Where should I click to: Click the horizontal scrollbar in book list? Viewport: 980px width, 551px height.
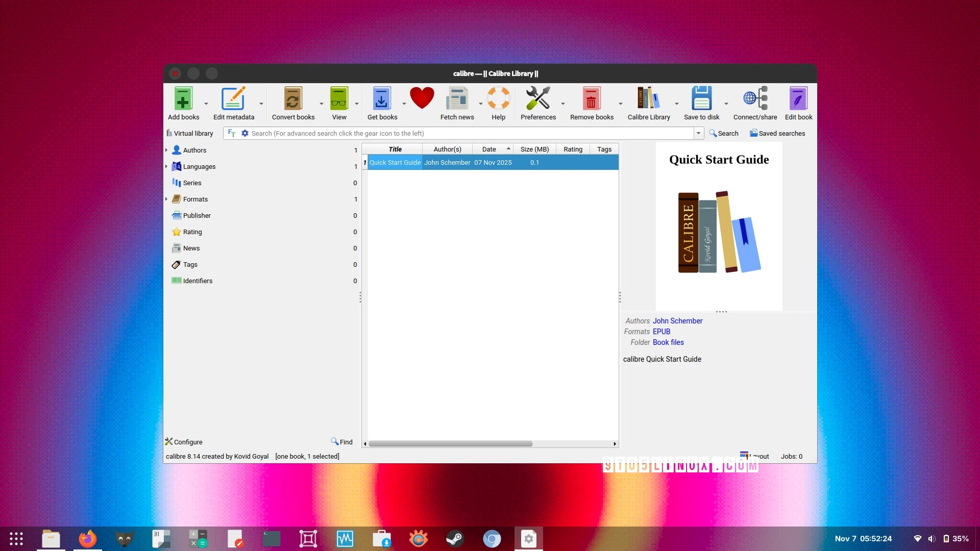450,444
